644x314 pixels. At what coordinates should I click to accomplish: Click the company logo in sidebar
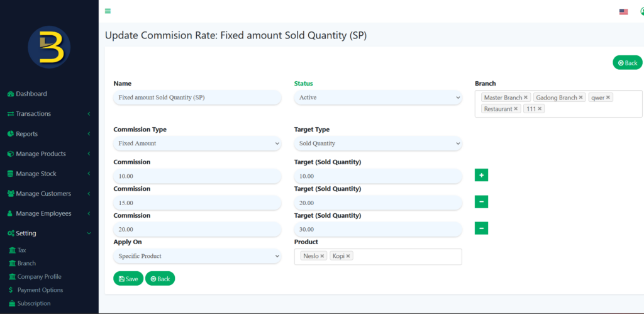click(x=49, y=47)
